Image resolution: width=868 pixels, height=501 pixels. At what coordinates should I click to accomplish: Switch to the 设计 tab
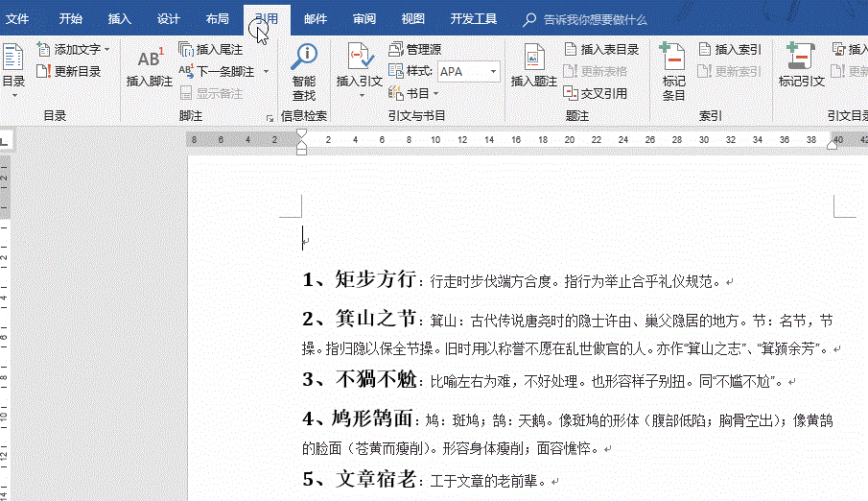click(168, 19)
